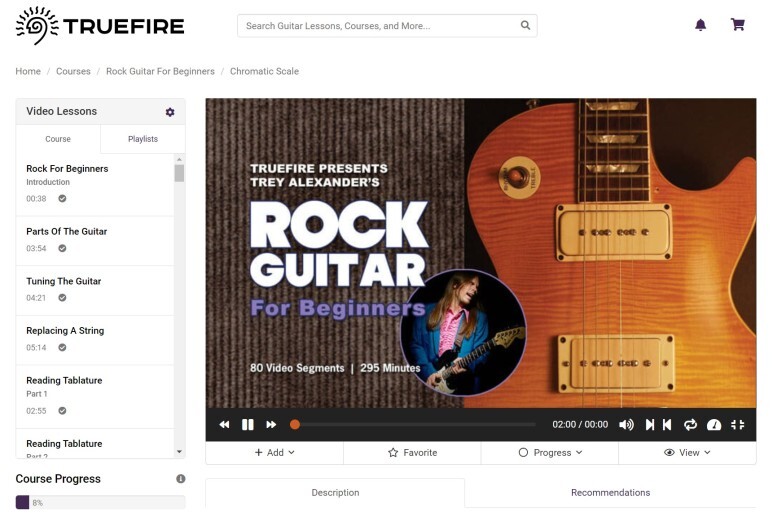Click the Rock Guitar video frame
Screen dimensions: 773x520
[481, 253]
